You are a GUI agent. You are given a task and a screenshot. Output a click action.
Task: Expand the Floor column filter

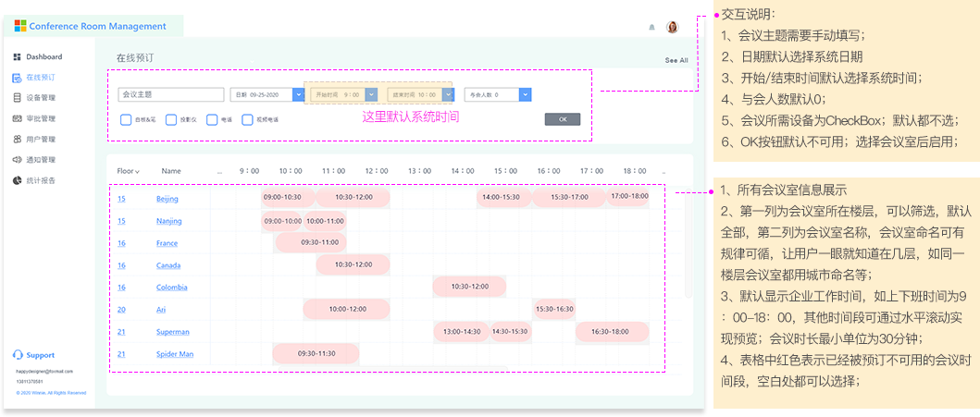click(137, 171)
